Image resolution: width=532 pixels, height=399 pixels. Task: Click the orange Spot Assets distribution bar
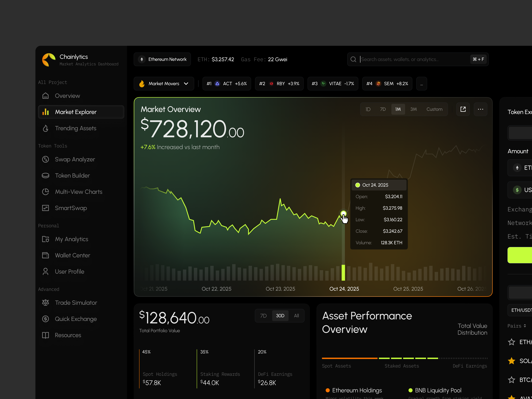coord(350,358)
